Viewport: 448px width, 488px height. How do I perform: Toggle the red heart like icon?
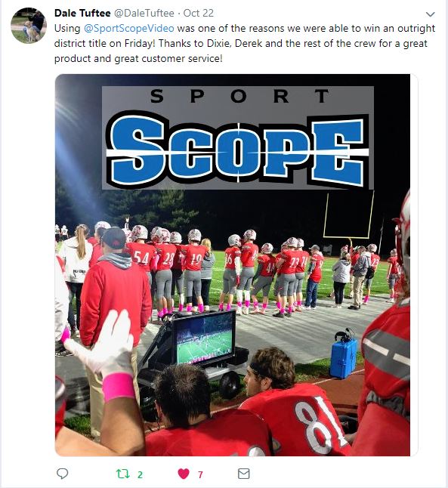(184, 474)
